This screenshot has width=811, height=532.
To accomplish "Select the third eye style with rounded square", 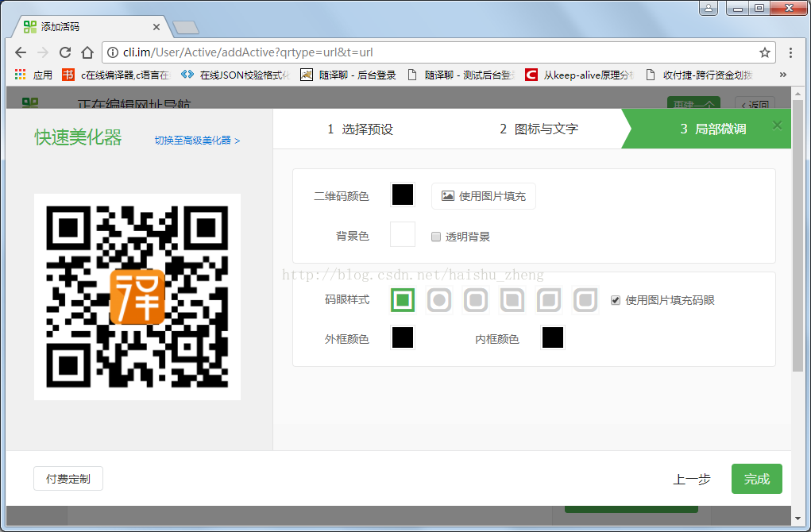I will [x=476, y=300].
